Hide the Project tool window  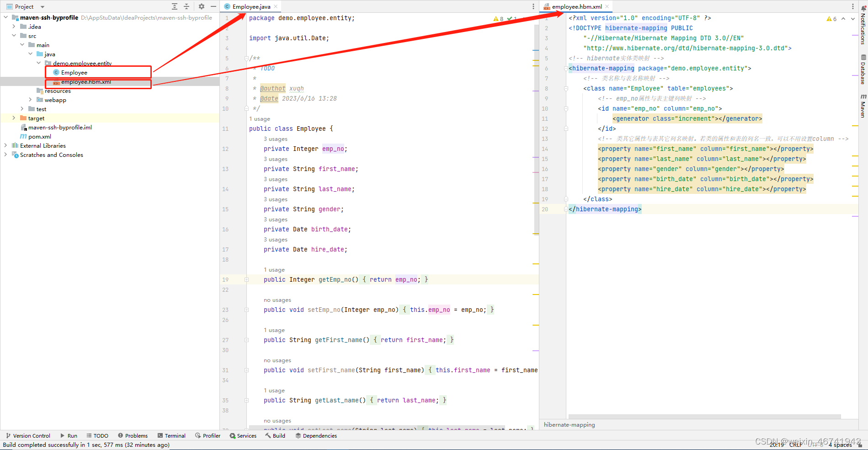tap(213, 6)
